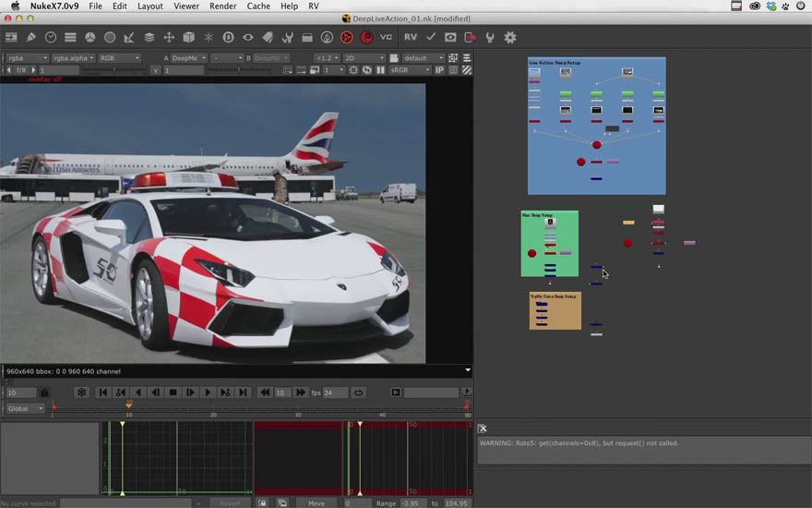Jump to last frame button

(243, 393)
